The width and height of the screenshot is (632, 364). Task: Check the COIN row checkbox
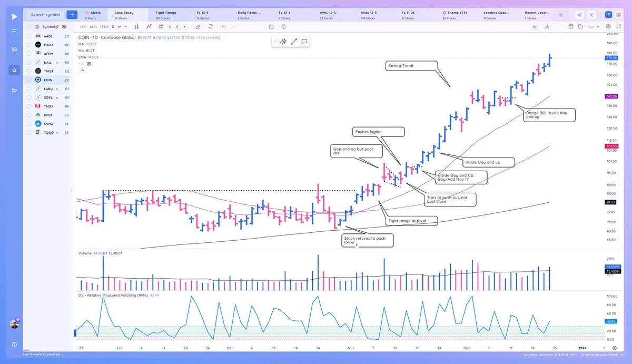29,80
